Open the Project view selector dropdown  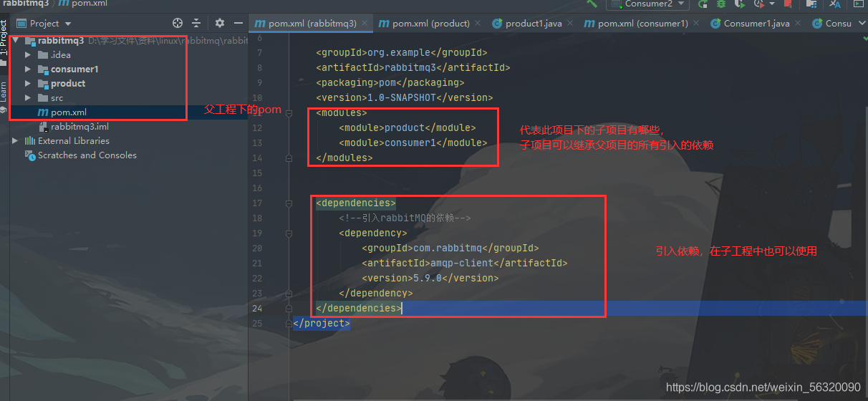tap(44, 23)
